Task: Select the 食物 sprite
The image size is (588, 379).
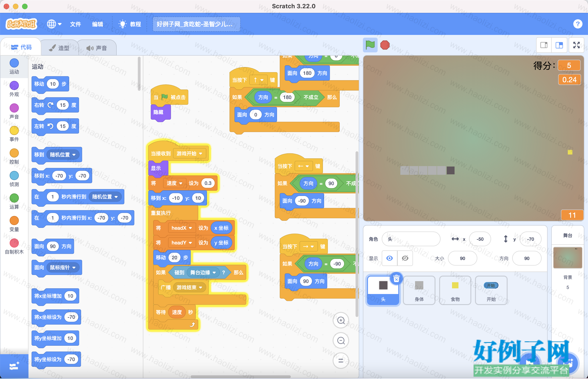Action: coord(455,290)
